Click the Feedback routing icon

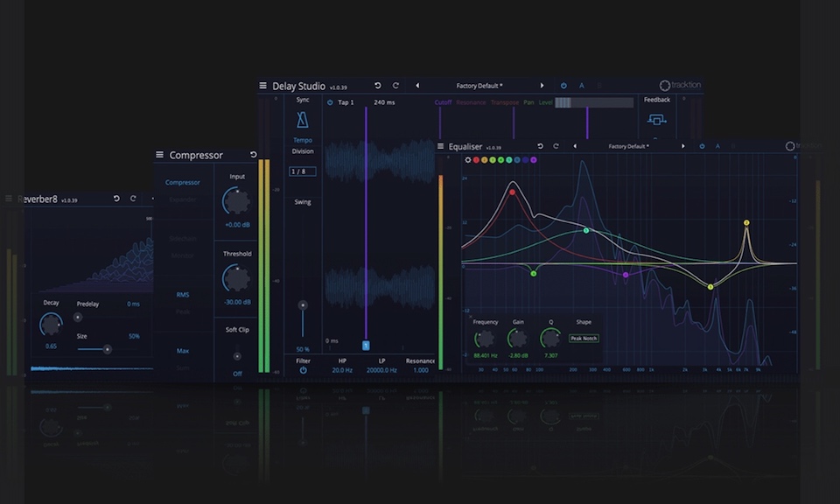(657, 120)
